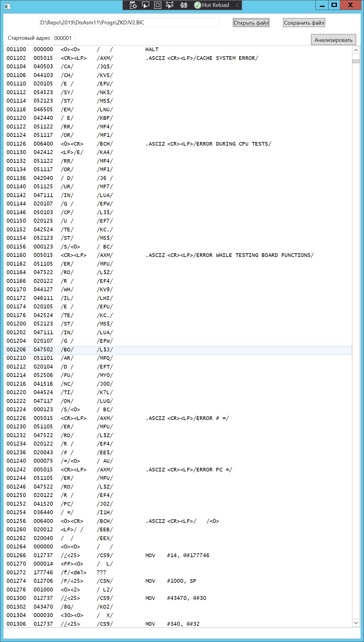Open the Live Visual Tree icon
Viewport: 364px width, 642px height.
click(133, 5)
